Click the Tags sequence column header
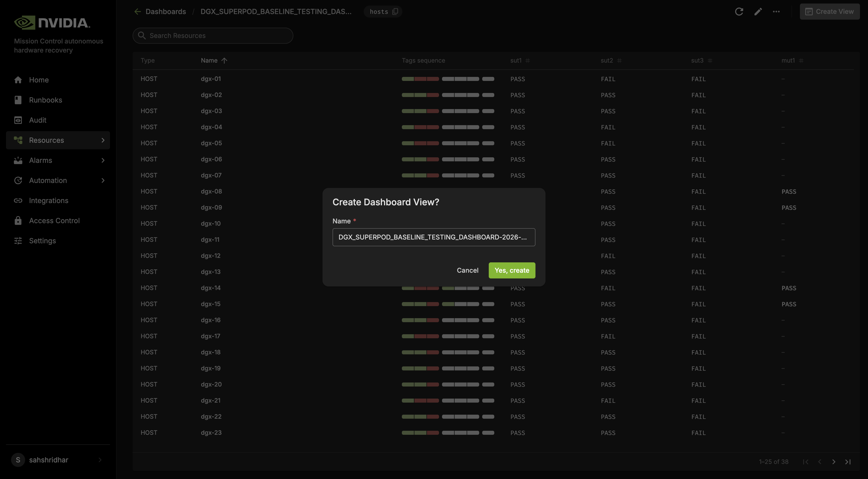The height and width of the screenshot is (479, 868). (423, 60)
